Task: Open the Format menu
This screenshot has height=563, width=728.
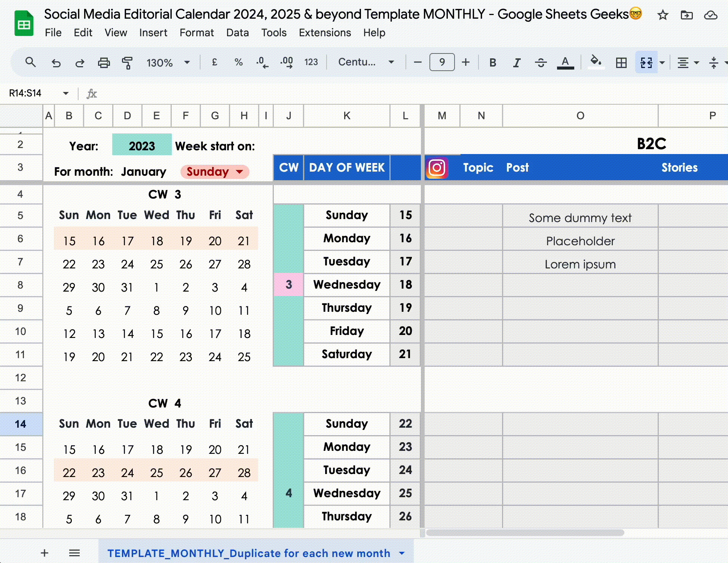Action: [x=197, y=33]
